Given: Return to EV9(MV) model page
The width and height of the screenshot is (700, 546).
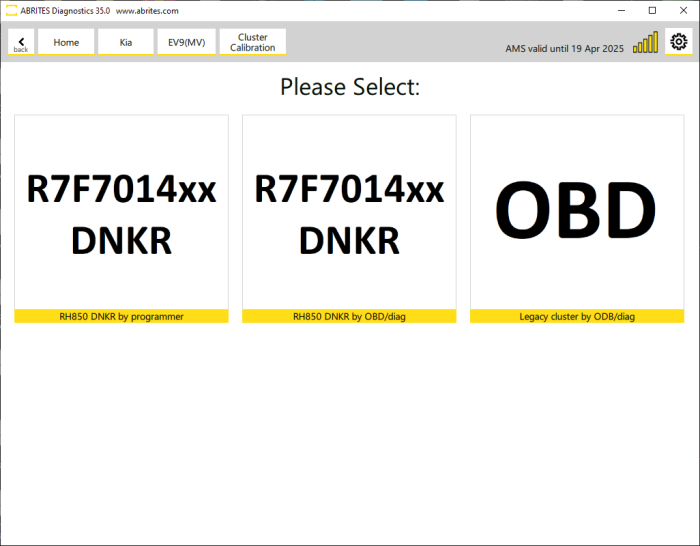Looking at the screenshot, I should (187, 42).
